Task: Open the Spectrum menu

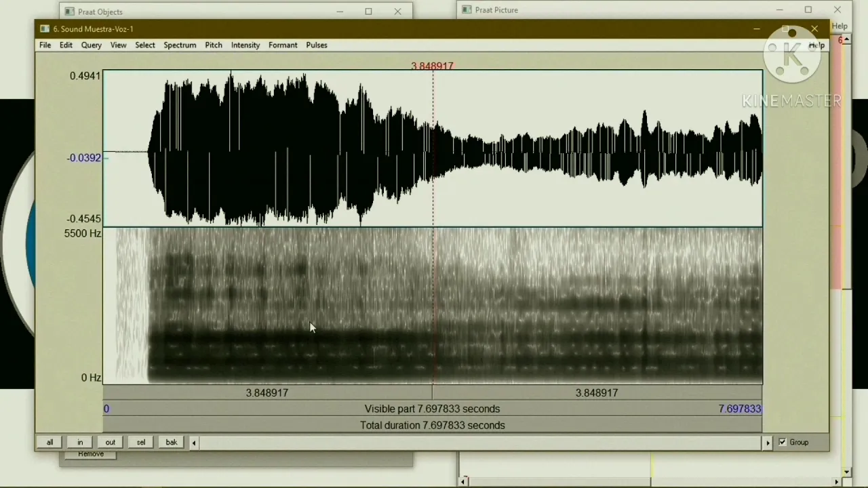Action: coord(180,45)
